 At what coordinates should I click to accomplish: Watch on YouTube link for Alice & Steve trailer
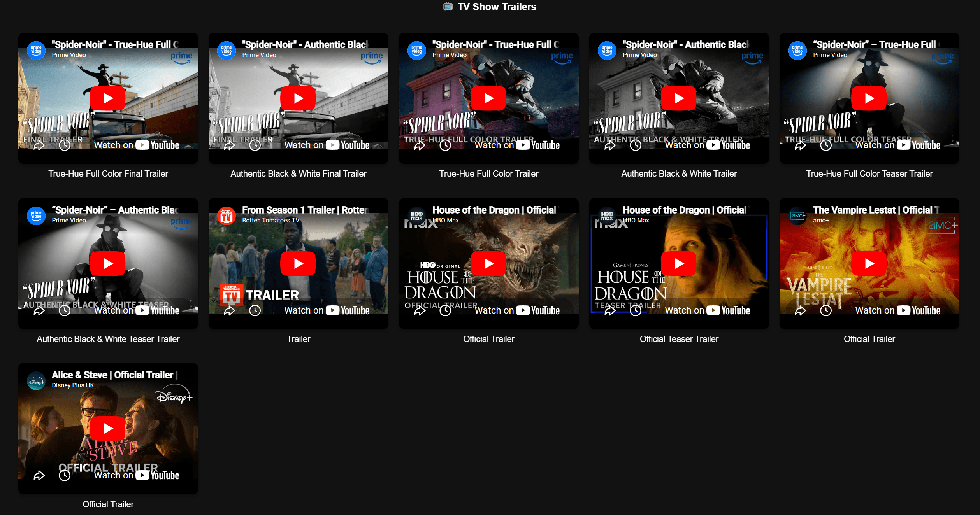(x=137, y=475)
